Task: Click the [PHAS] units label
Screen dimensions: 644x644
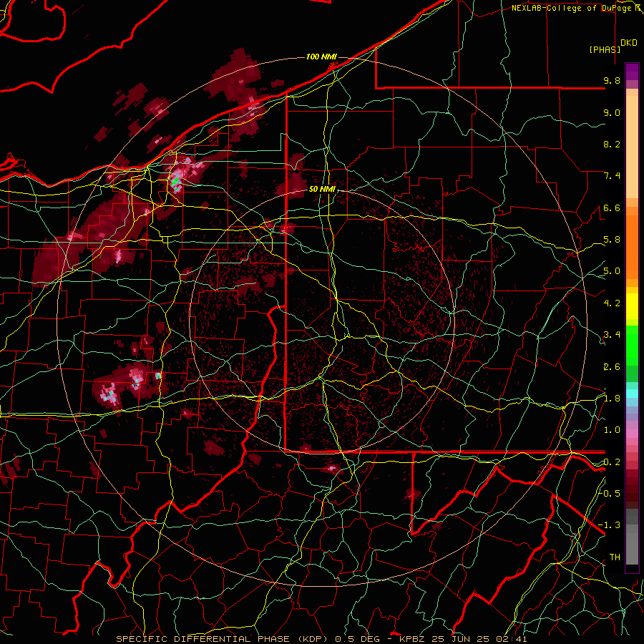Action: click(x=605, y=49)
